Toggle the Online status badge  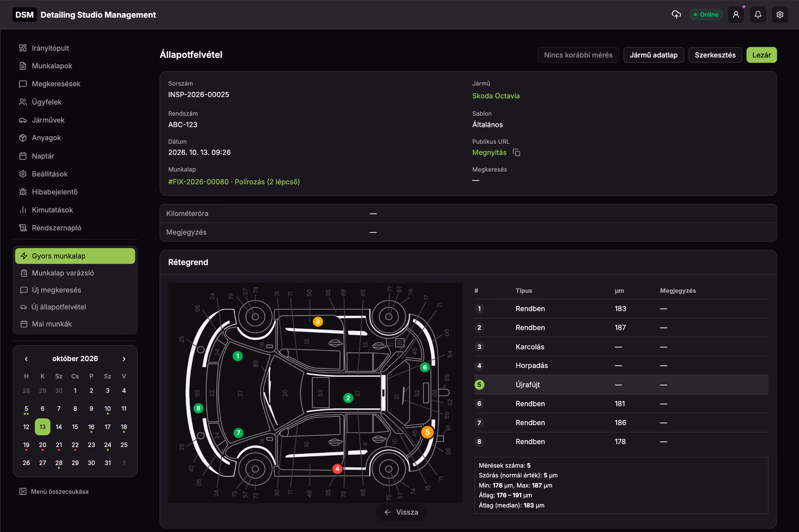coord(706,15)
